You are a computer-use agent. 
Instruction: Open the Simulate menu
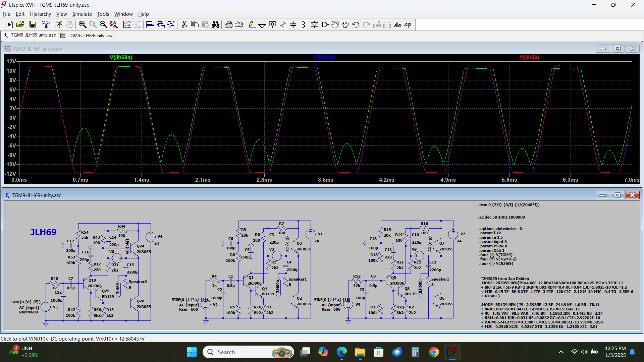(82, 14)
